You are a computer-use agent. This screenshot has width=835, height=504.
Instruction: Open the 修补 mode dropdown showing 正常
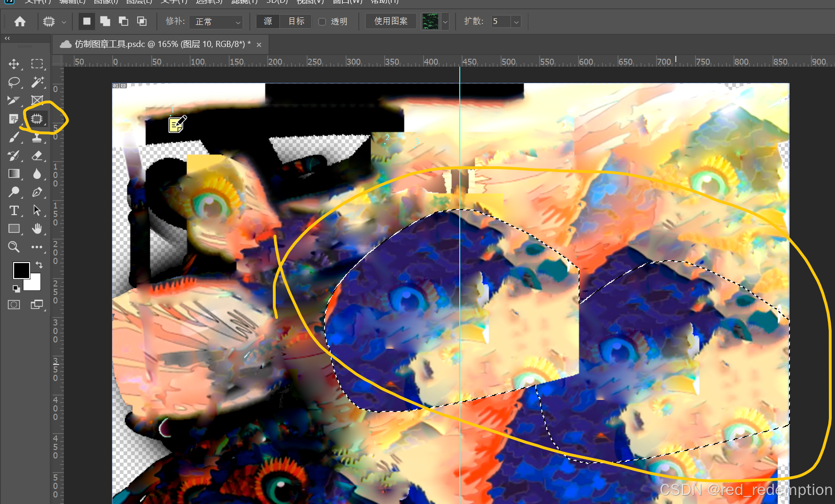(217, 22)
